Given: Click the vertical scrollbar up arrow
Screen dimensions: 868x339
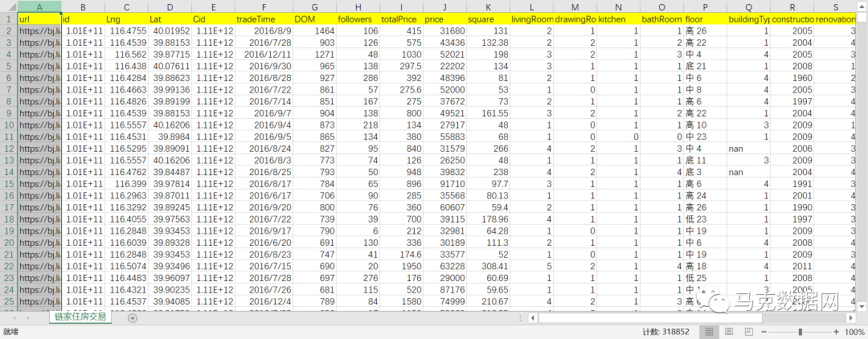Looking at the screenshot, I should point(862,7).
